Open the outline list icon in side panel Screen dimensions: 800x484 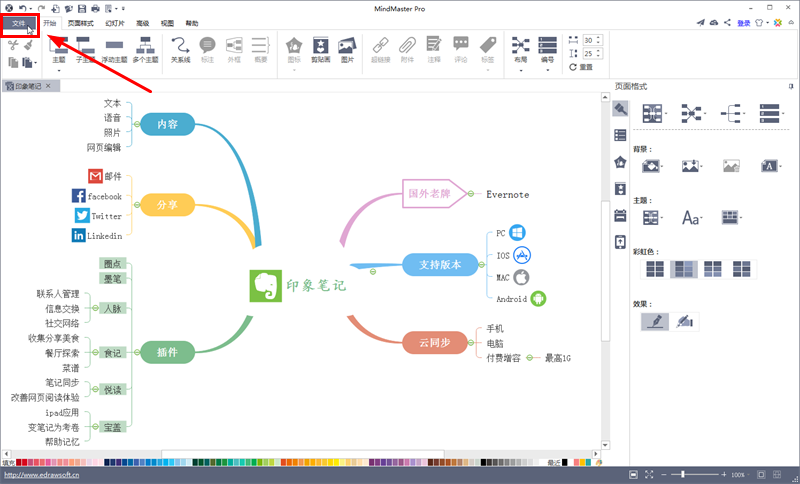coord(620,135)
